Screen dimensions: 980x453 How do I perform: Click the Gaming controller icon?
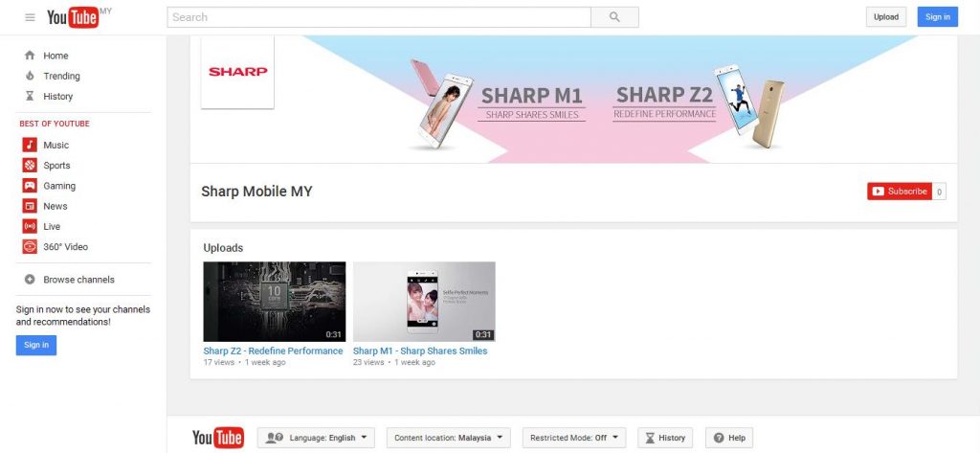pos(30,186)
